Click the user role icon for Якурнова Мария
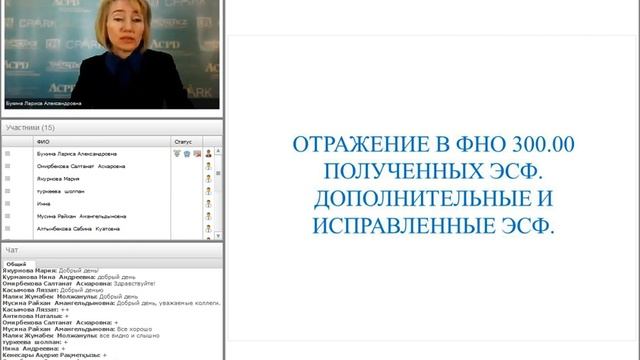This screenshot has height=360, width=640. coord(209,178)
